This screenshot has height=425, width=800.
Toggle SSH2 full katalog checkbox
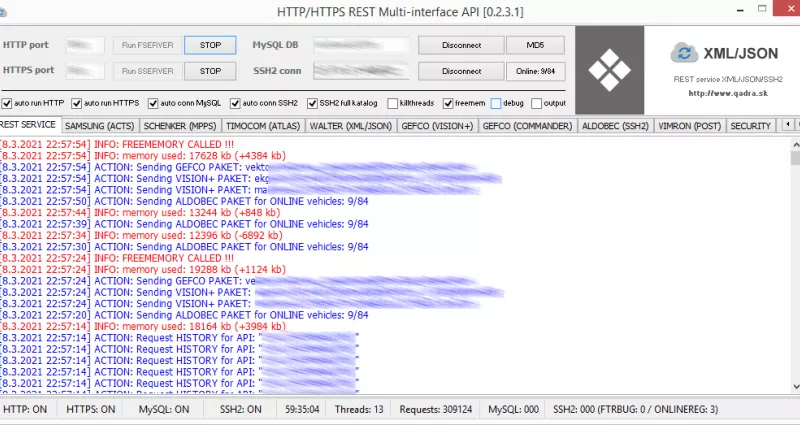311,103
